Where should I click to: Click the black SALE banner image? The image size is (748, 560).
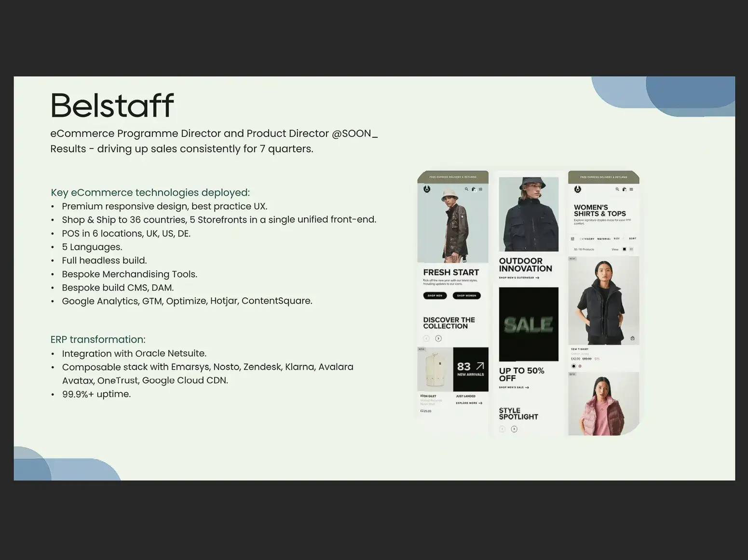tap(529, 324)
